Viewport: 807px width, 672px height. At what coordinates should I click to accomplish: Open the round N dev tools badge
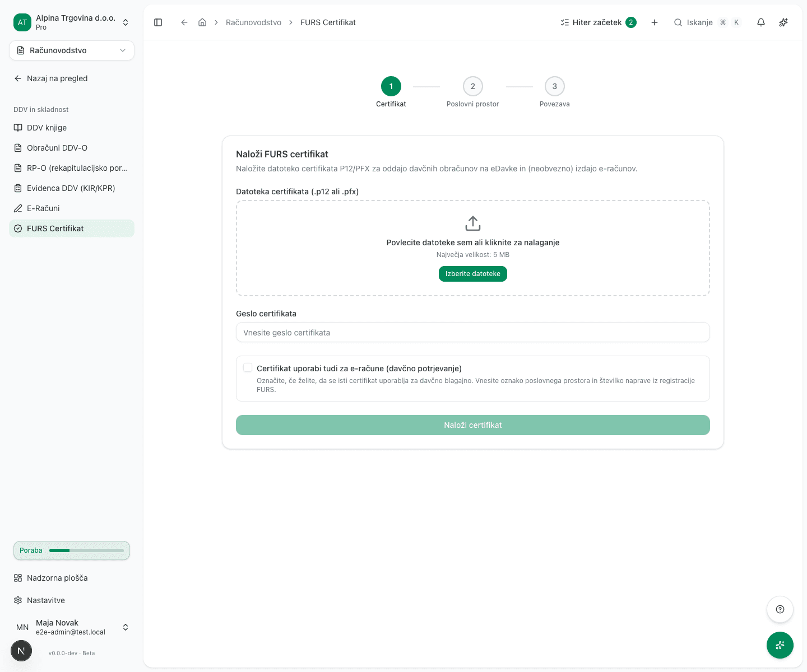[21, 651]
